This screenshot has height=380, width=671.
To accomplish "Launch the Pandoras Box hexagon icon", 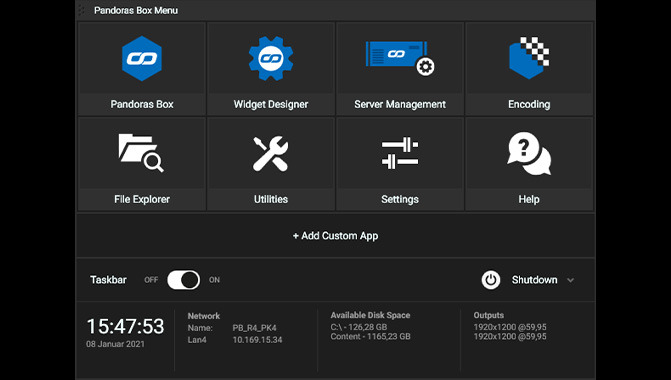I will click(x=142, y=59).
